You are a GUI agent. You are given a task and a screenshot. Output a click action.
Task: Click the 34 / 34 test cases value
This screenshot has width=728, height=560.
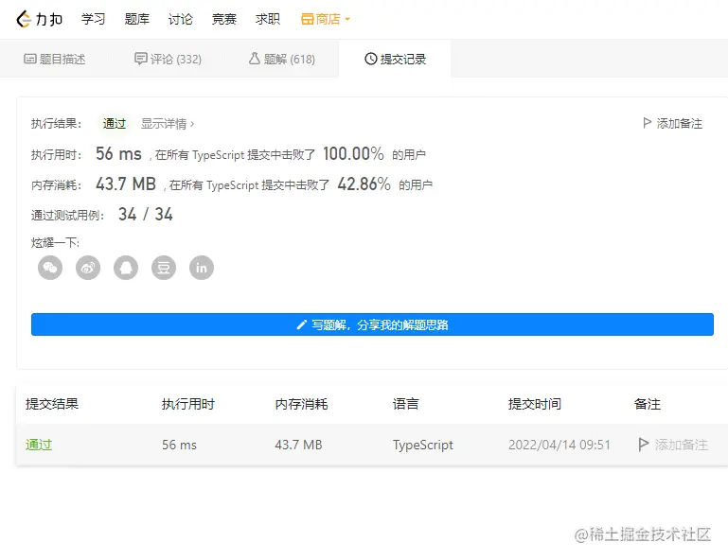[146, 214]
